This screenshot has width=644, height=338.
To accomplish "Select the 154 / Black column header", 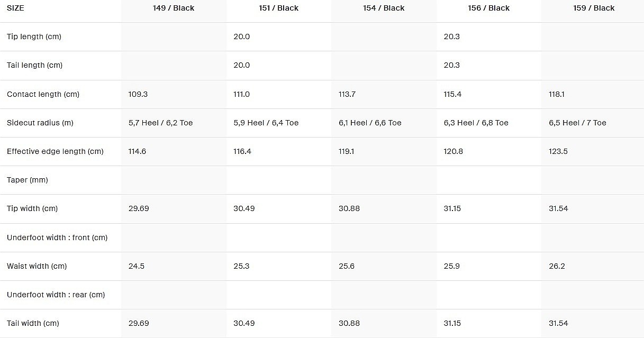I will coord(384,8).
